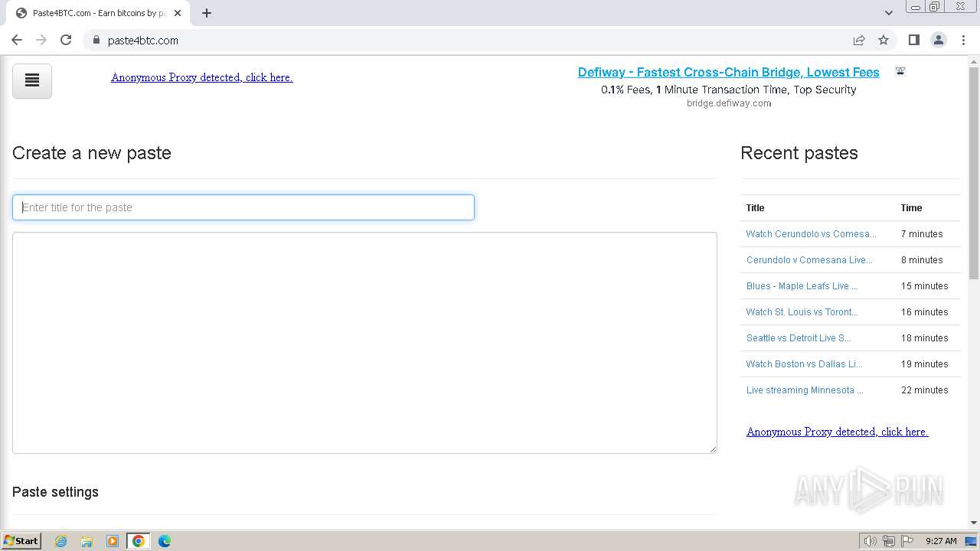Go back to previous page

tap(17, 40)
